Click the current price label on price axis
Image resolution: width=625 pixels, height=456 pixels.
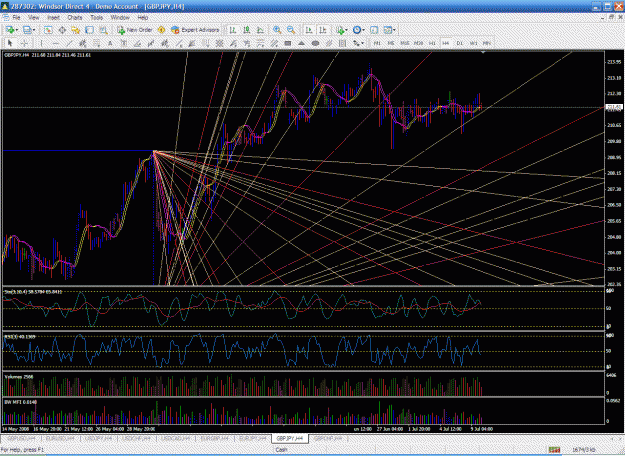tap(614, 107)
